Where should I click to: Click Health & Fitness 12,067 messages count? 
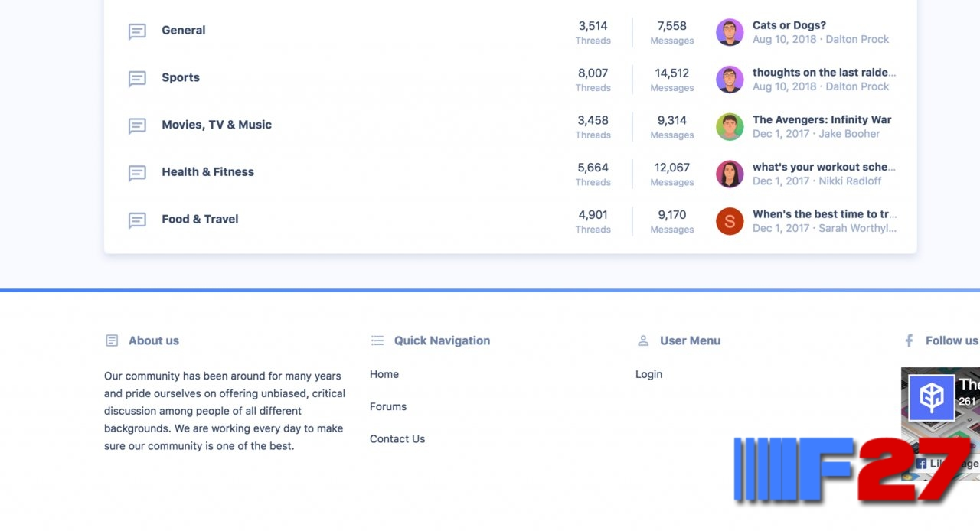pyautogui.click(x=672, y=168)
